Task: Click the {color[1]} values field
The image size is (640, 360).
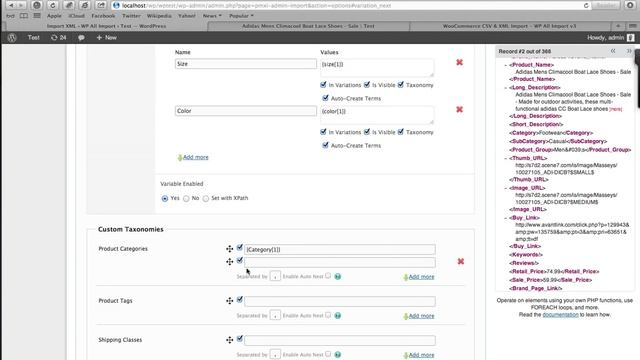Action: 377,115
